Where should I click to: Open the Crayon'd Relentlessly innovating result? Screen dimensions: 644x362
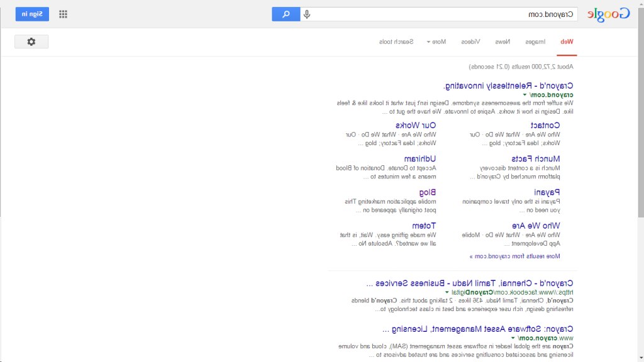(x=507, y=85)
